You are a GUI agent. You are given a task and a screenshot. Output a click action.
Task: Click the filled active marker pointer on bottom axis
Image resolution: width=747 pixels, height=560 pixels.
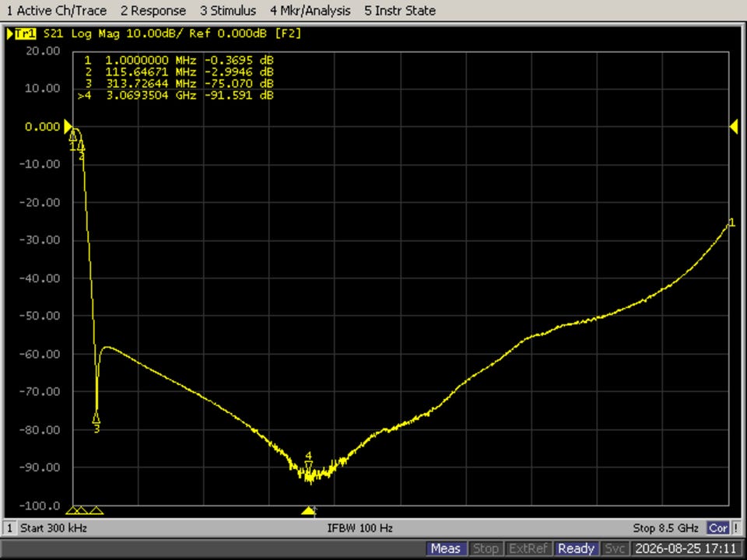click(308, 511)
